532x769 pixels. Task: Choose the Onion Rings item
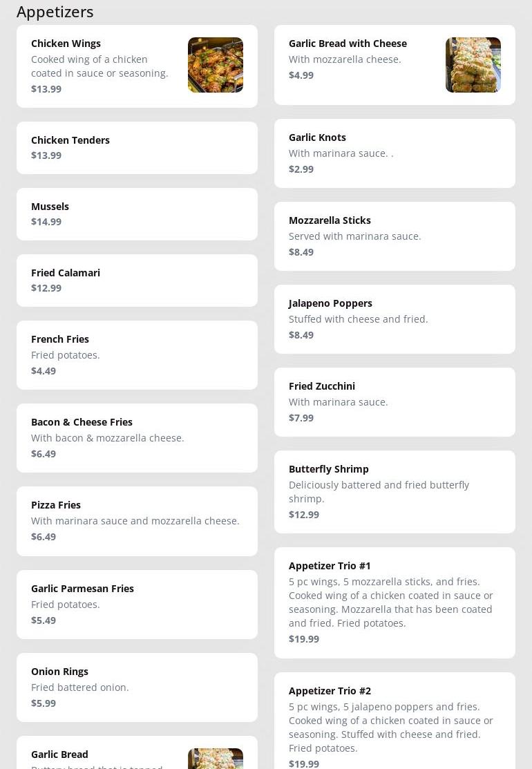137,687
